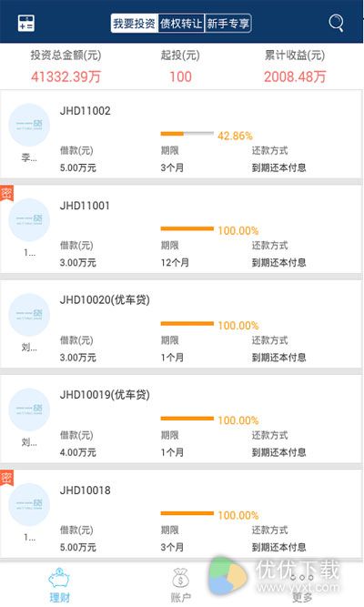The image size is (364, 607).
Task: Tap the 投资总金额 41332.39万 figure
Action: 66,76
